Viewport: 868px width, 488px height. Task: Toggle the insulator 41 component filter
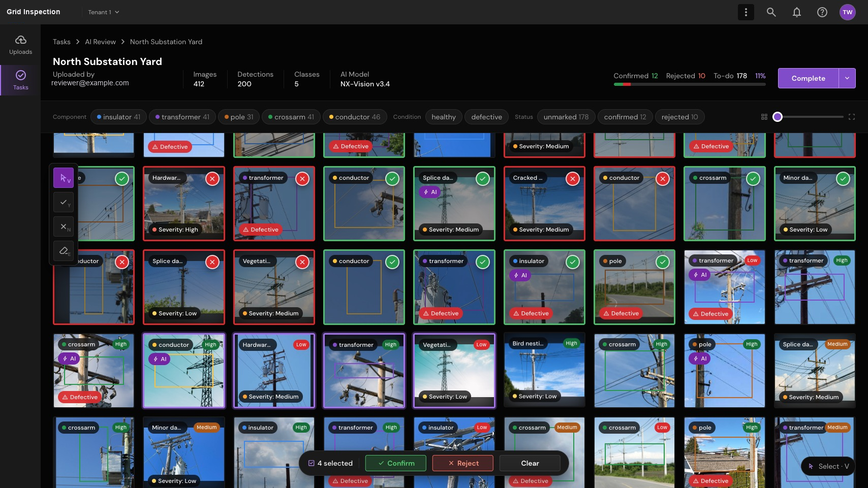coord(118,117)
